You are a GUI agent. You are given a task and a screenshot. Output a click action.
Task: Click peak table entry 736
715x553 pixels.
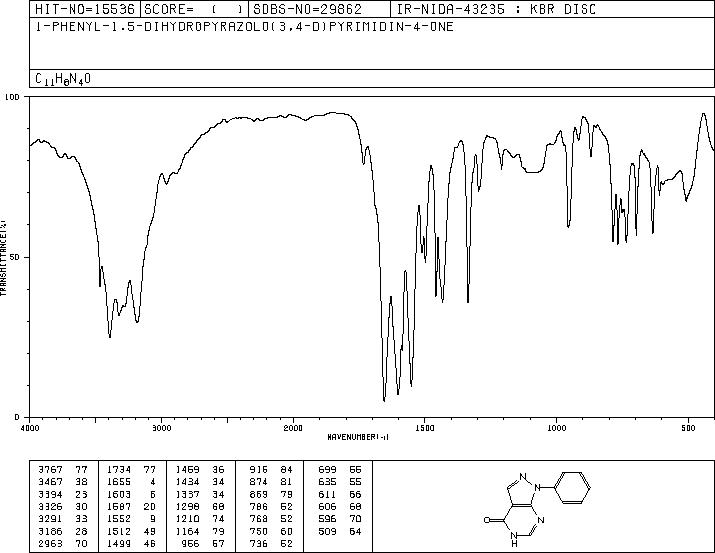(x=259, y=543)
